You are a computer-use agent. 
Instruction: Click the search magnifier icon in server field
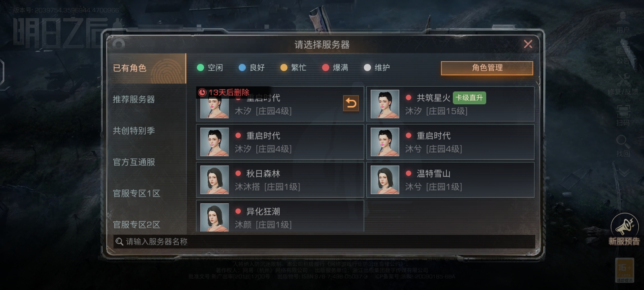pos(119,242)
